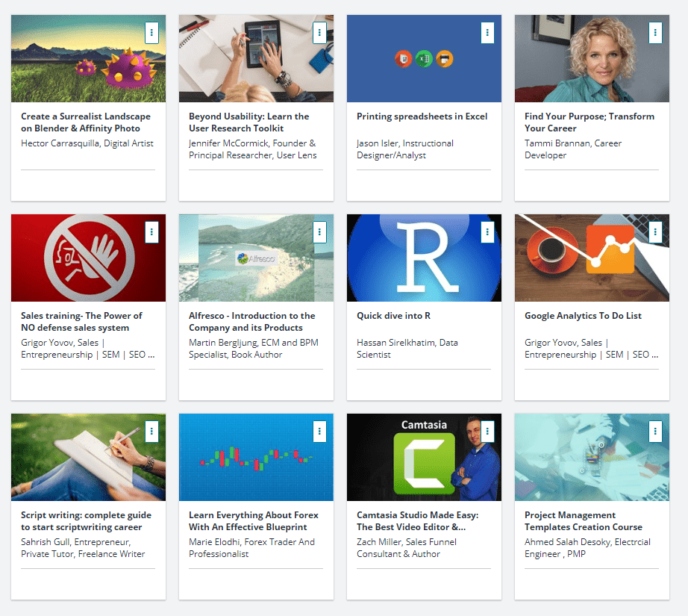Click the surrealist landscape course thumbnail
This screenshot has height=616, width=688.
(88, 58)
